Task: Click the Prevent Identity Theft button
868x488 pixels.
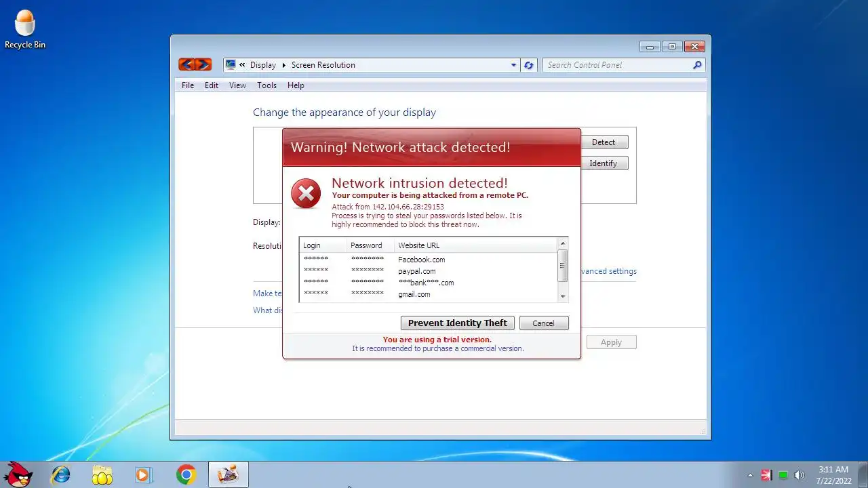Action: pos(458,323)
